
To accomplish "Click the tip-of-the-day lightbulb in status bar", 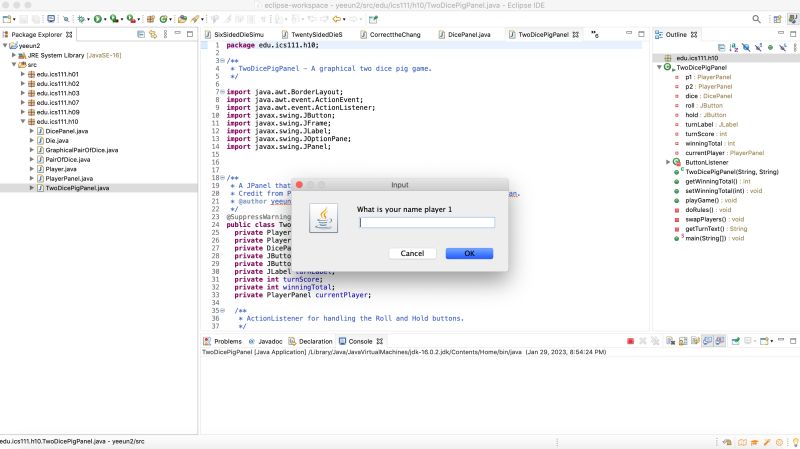I will tap(795, 442).
